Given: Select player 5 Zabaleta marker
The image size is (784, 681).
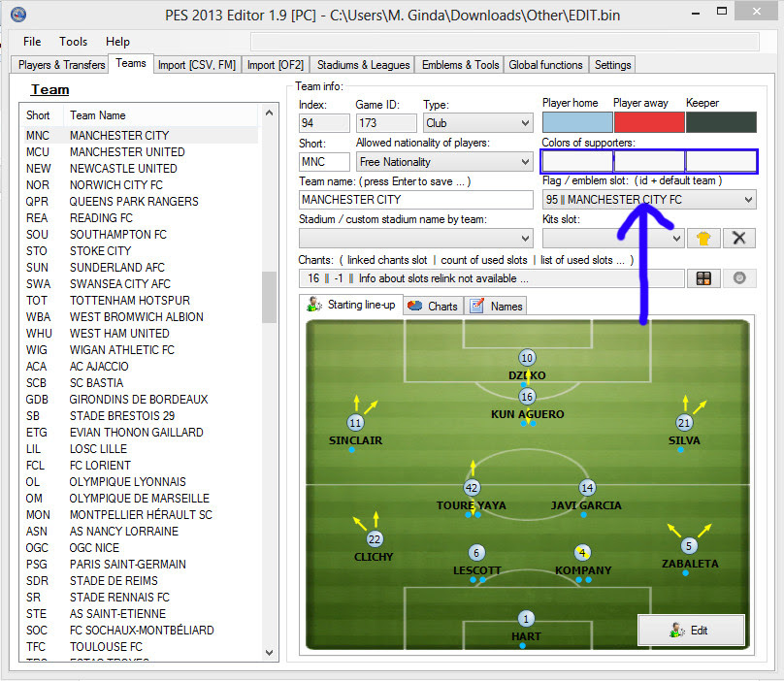Looking at the screenshot, I should coord(689,545).
